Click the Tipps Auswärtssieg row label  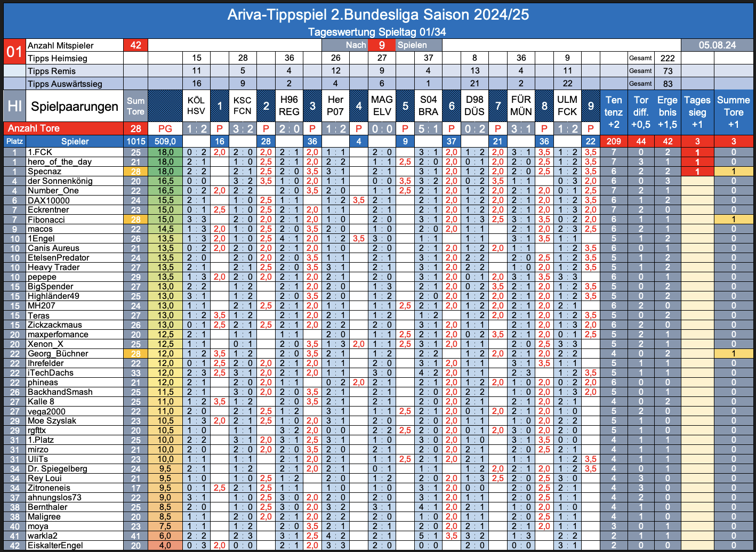click(x=65, y=84)
